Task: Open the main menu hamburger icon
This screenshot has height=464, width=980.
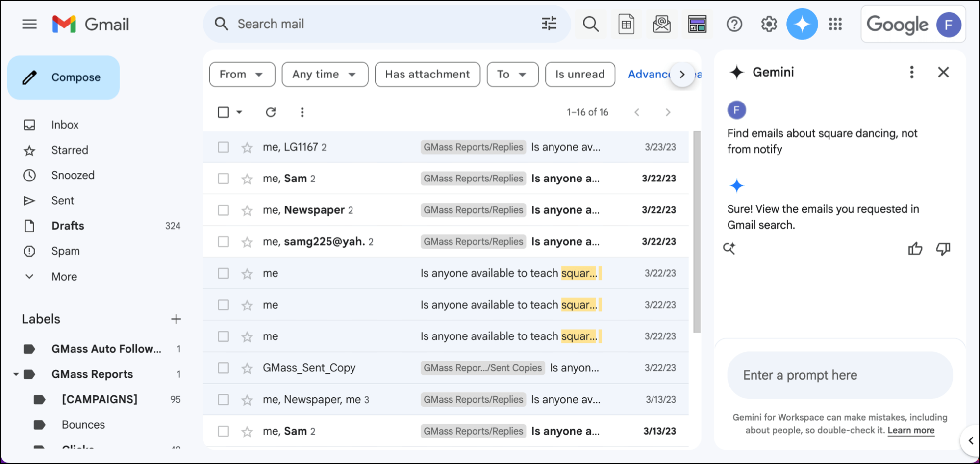Action: (x=29, y=24)
